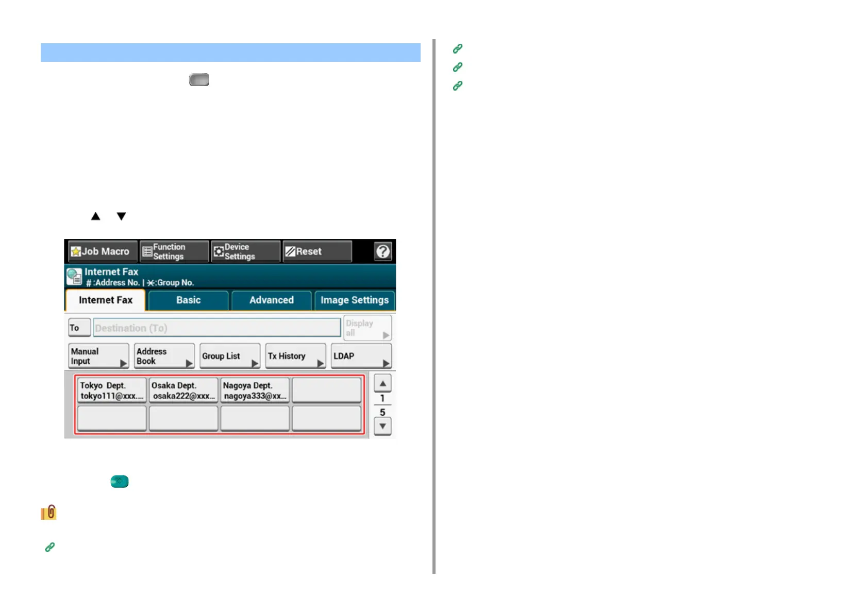Click the Device Settings gear icon
Viewport: 868px width, 613px height.
pos(219,251)
